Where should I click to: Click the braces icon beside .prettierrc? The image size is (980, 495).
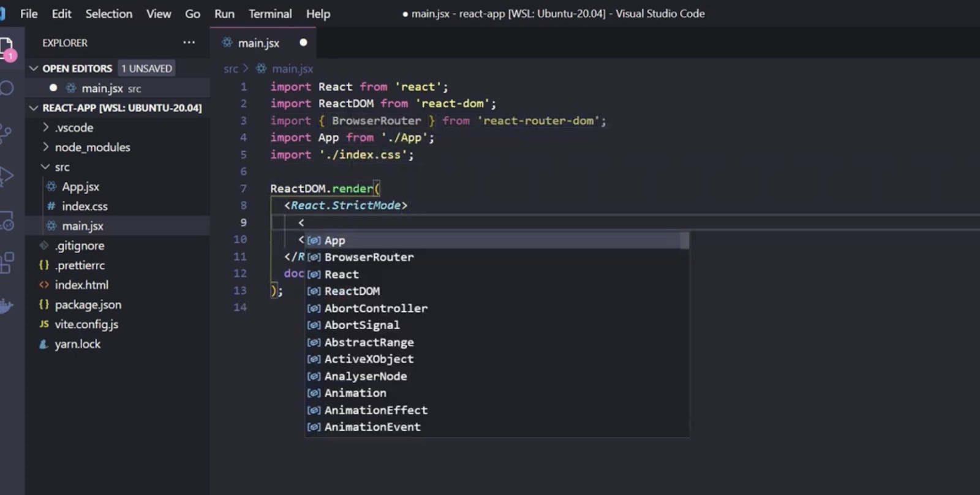(x=44, y=265)
